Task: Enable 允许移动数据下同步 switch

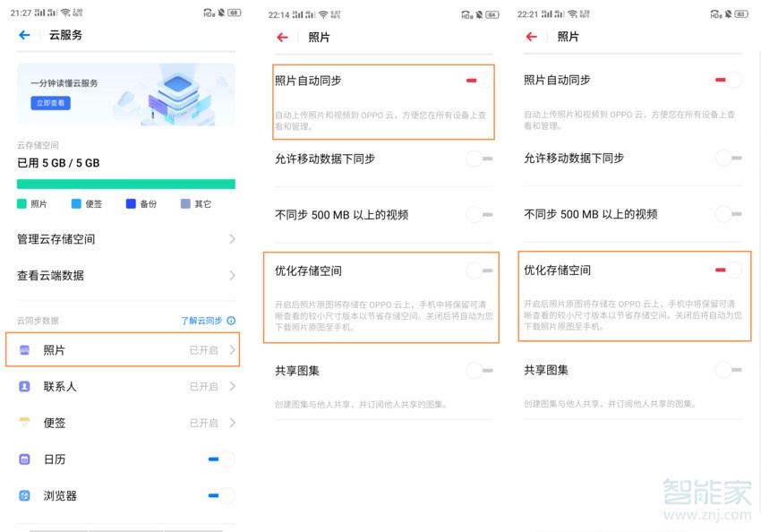Action: [479, 159]
